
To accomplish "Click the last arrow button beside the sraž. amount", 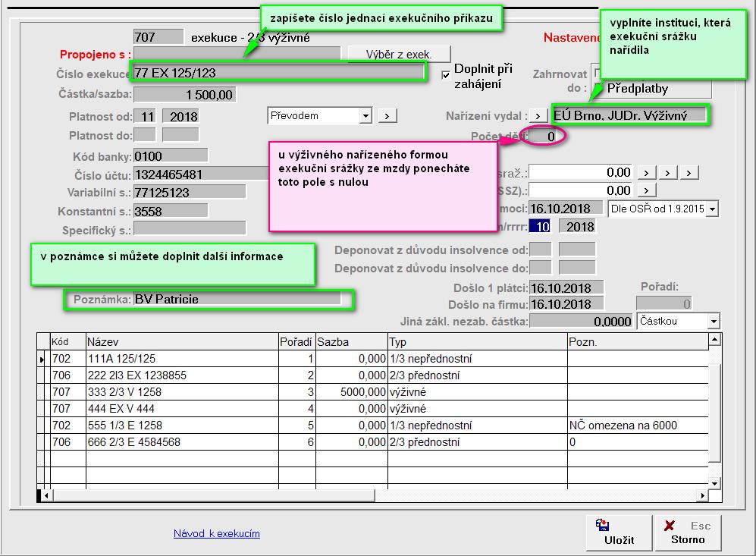I will 689,173.
